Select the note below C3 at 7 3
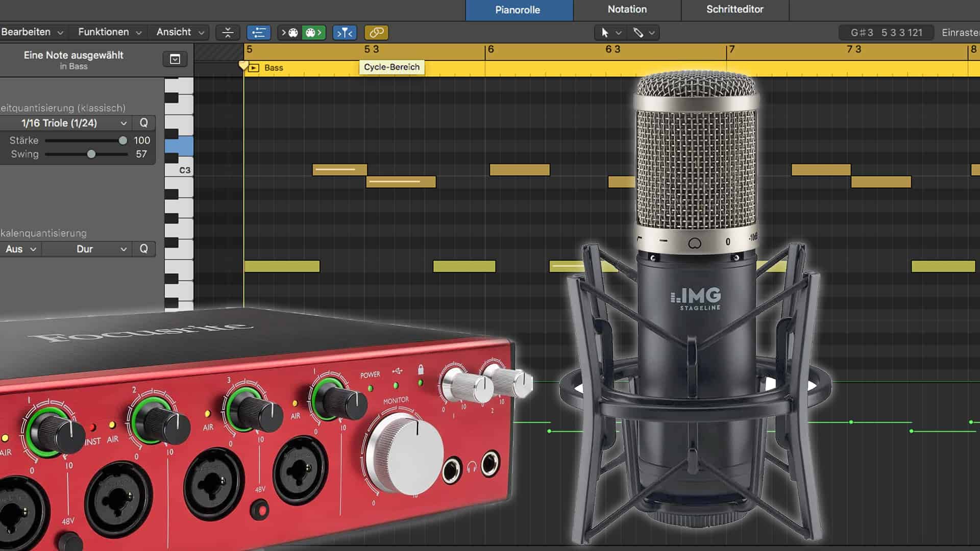The height and width of the screenshot is (551, 980). pos(881,182)
